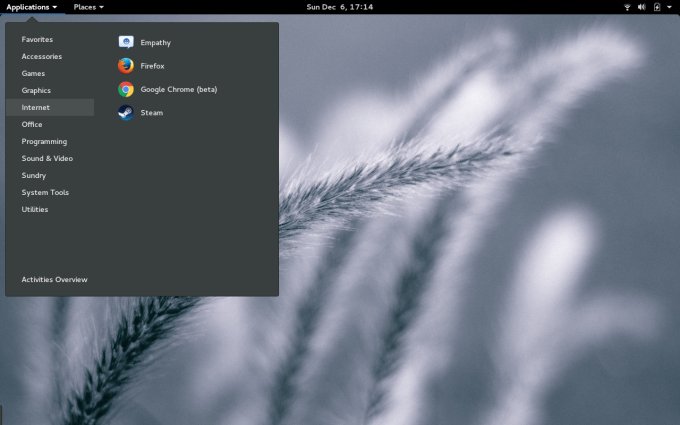Click the volume speaker icon

tap(642, 7)
